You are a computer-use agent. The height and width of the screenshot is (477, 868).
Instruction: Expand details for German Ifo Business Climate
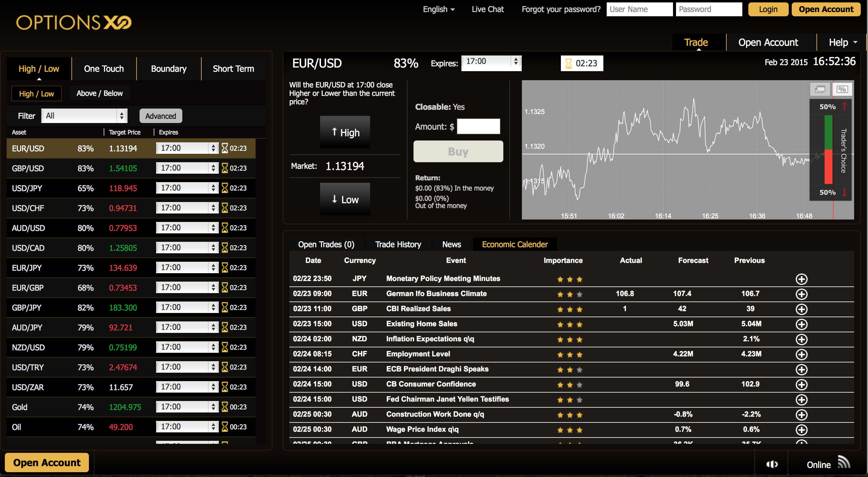coord(801,294)
